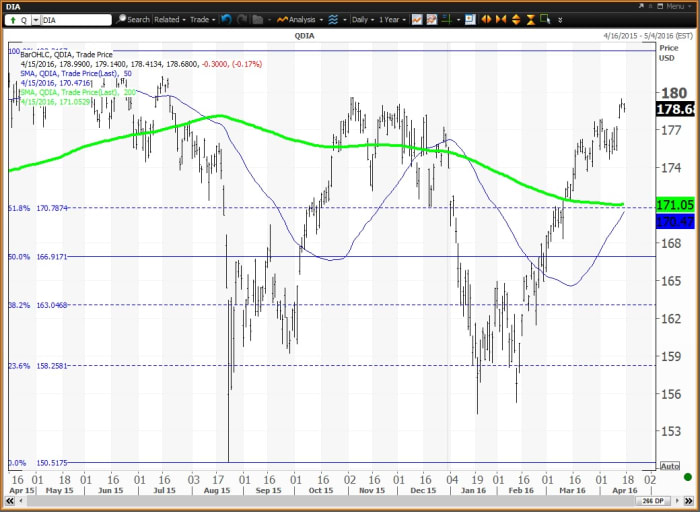Click the 0.0% 150.5175 Fibonacci label
700x512 pixels.
coord(38,463)
